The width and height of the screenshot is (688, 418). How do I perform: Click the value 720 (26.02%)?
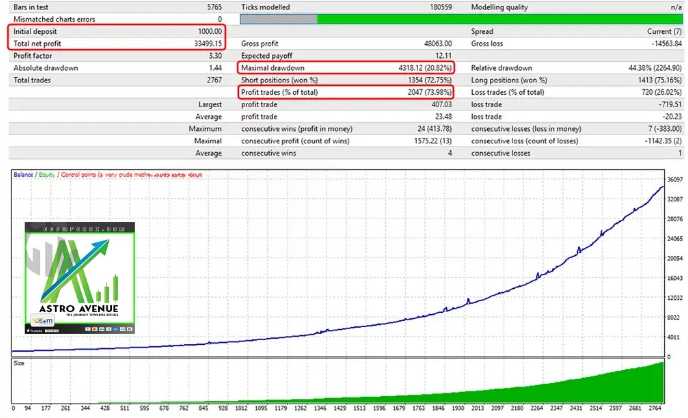[x=662, y=92]
